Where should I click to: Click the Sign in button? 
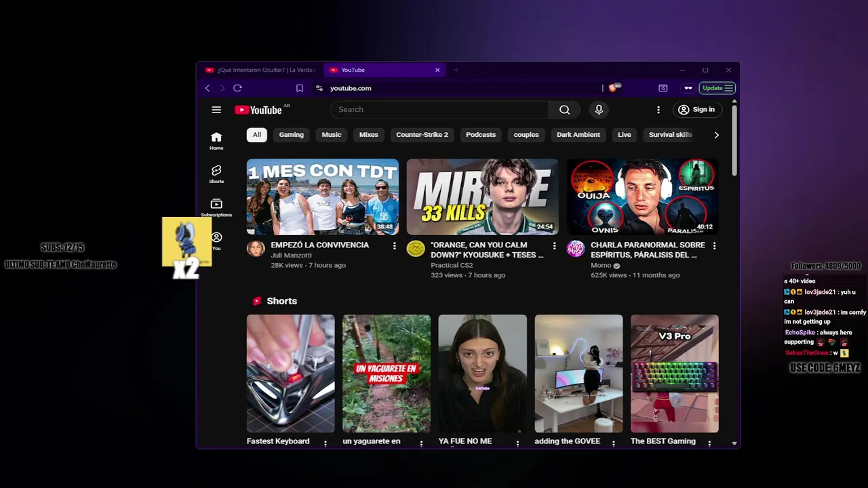pos(696,110)
